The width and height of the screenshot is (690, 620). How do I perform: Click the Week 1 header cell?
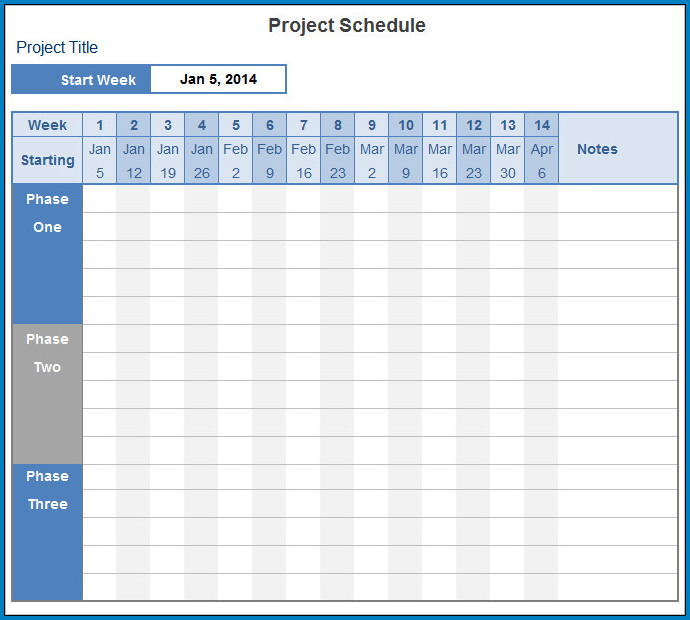tap(99, 125)
